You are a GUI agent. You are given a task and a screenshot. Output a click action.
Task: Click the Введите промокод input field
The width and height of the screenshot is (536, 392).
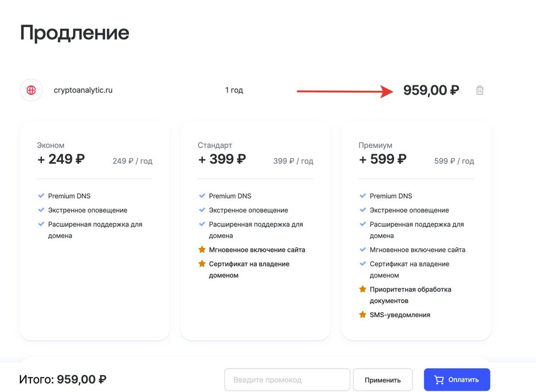287,380
